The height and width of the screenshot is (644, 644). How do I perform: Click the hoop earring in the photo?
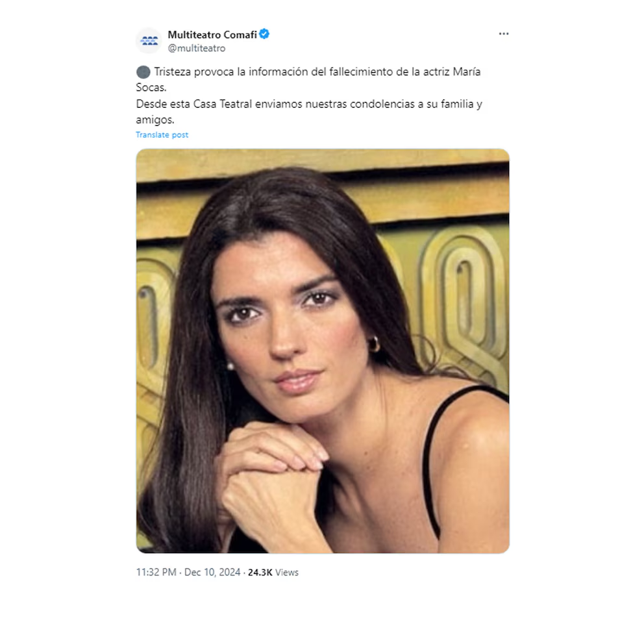375,344
